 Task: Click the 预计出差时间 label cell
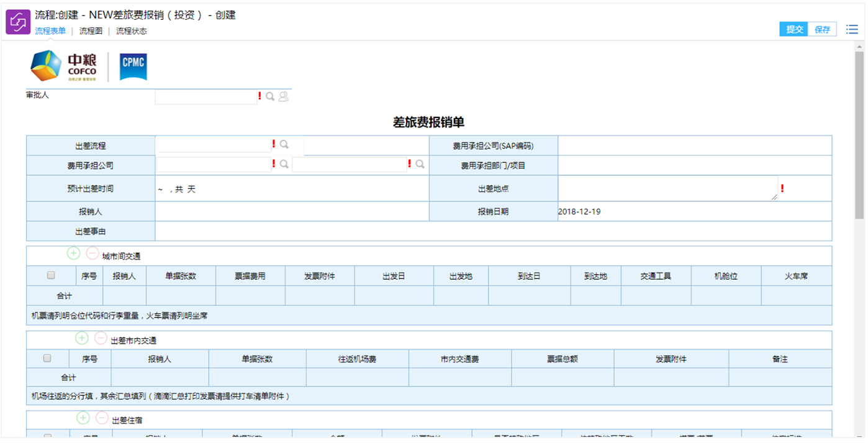(91, 188)
